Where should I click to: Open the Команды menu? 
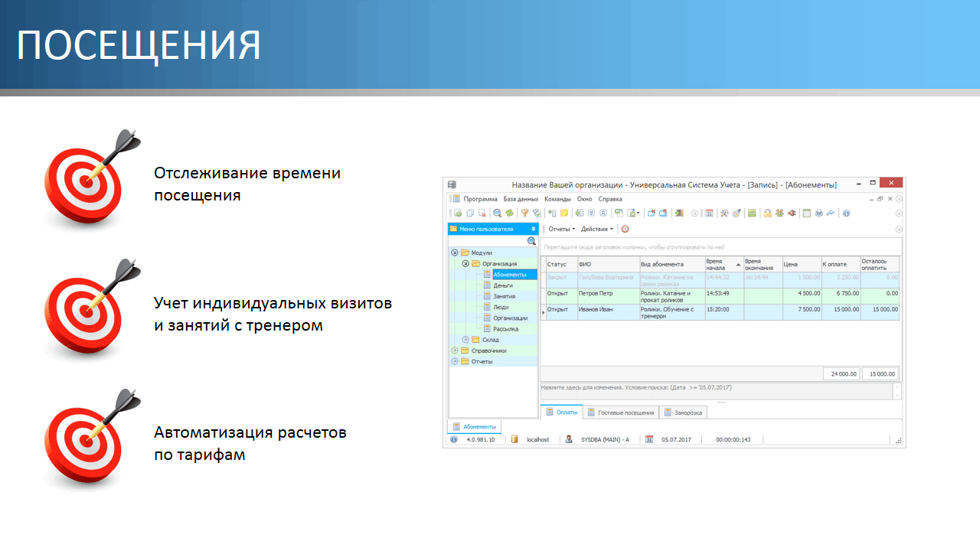click(x=557, y=199)
